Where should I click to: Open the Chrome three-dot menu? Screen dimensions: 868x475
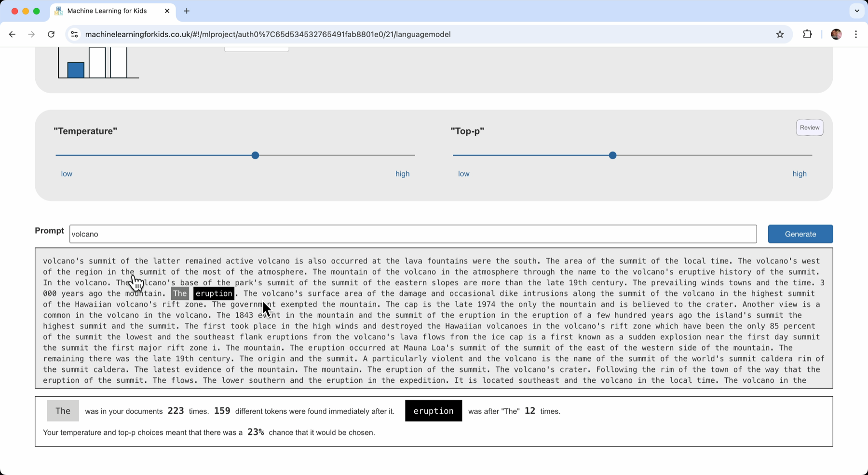856,34
